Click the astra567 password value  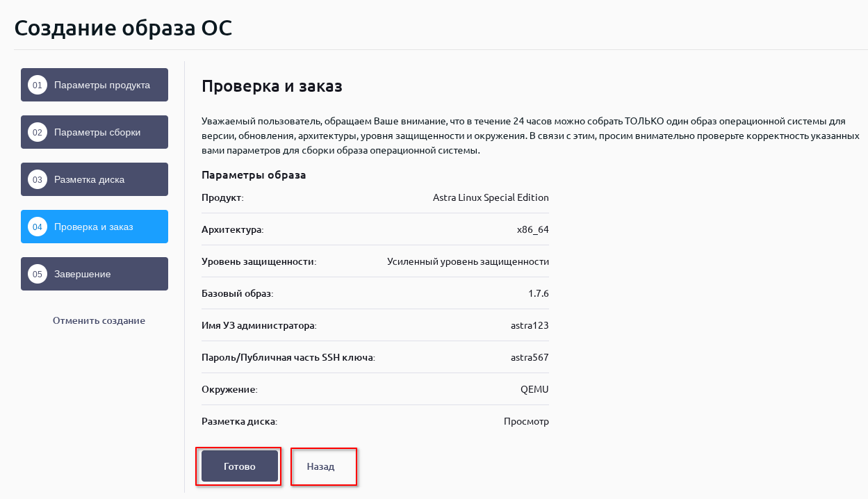click(x=530, y=357)
